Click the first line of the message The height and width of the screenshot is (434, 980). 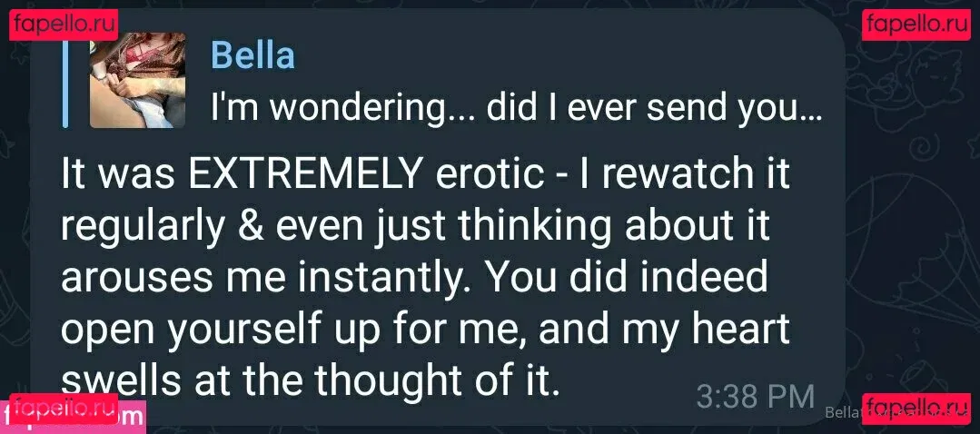coord(425,175)
